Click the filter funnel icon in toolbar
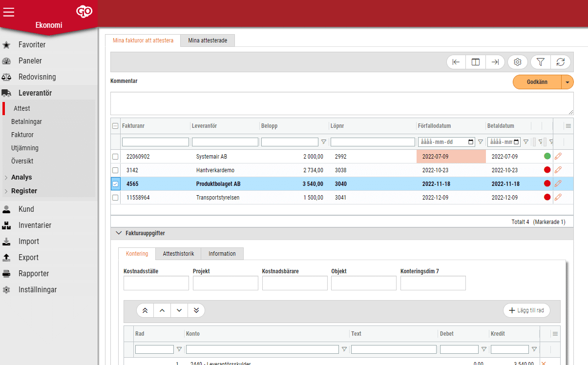The width and height of the screenshot is (588, 365). click(x=540, y=62)
